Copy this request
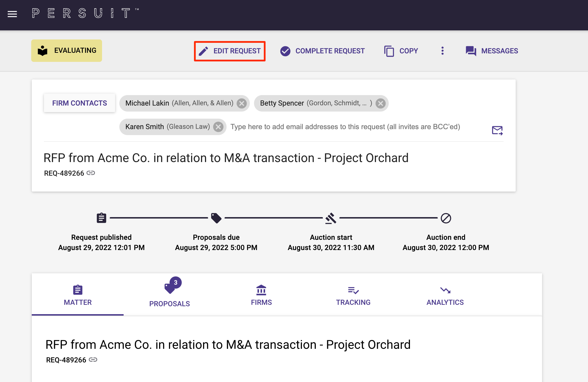 click(401, 51)
